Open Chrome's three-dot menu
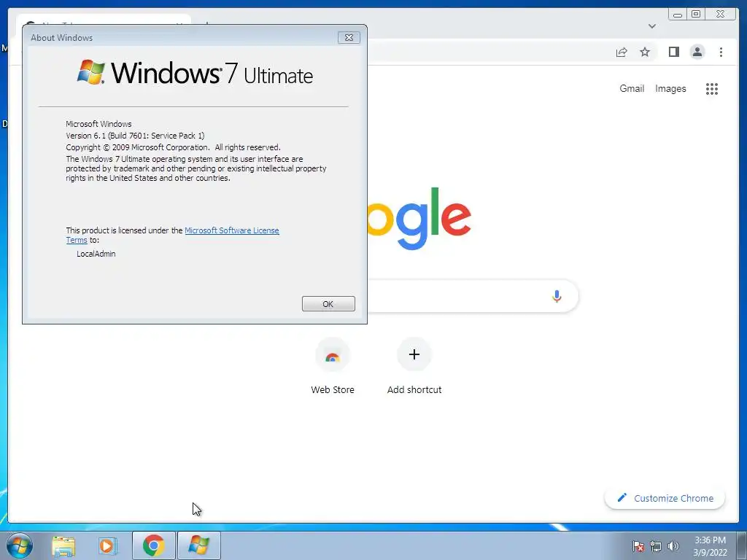This screenshot has height=560, width=747. pos(721,52)
